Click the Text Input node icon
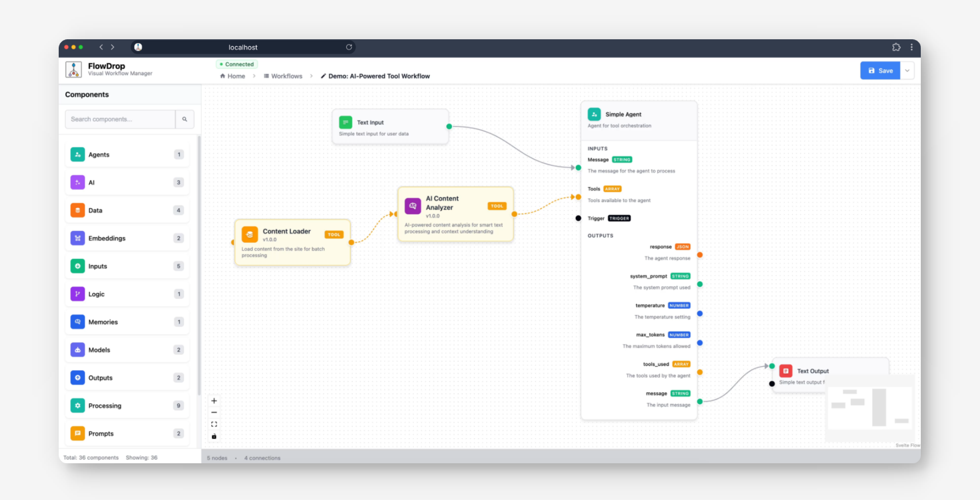This screenshot has width=980, height=500. pos(346,122)
